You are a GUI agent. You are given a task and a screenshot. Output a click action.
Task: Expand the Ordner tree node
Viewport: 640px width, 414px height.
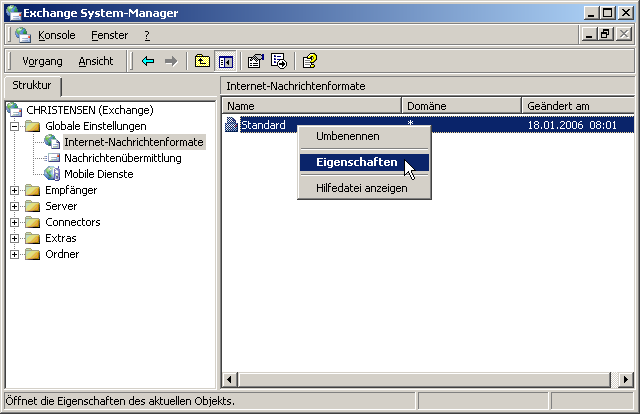14,254
